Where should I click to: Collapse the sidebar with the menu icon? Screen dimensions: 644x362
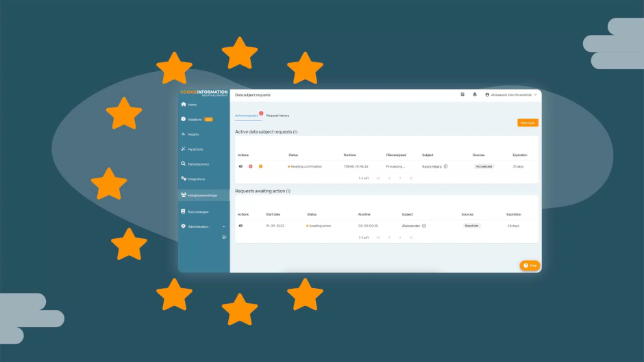click(x=224, y=237)
